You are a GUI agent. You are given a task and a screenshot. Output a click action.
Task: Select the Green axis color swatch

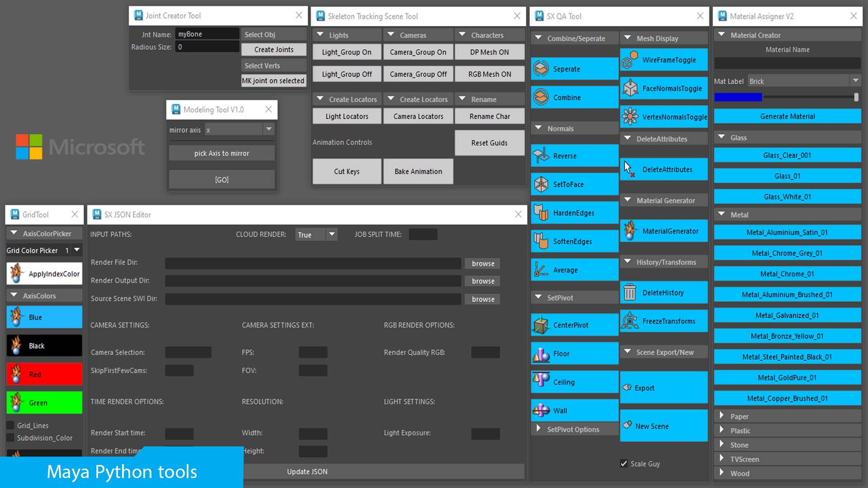[44, 403]
